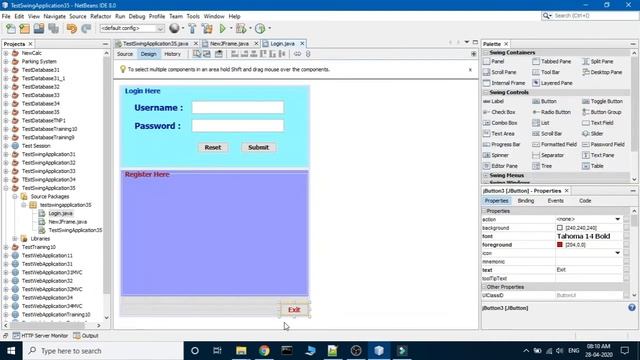Screen dimensions: 640x360
Task: Click the Undo toolbar icon
Action: 72,29
